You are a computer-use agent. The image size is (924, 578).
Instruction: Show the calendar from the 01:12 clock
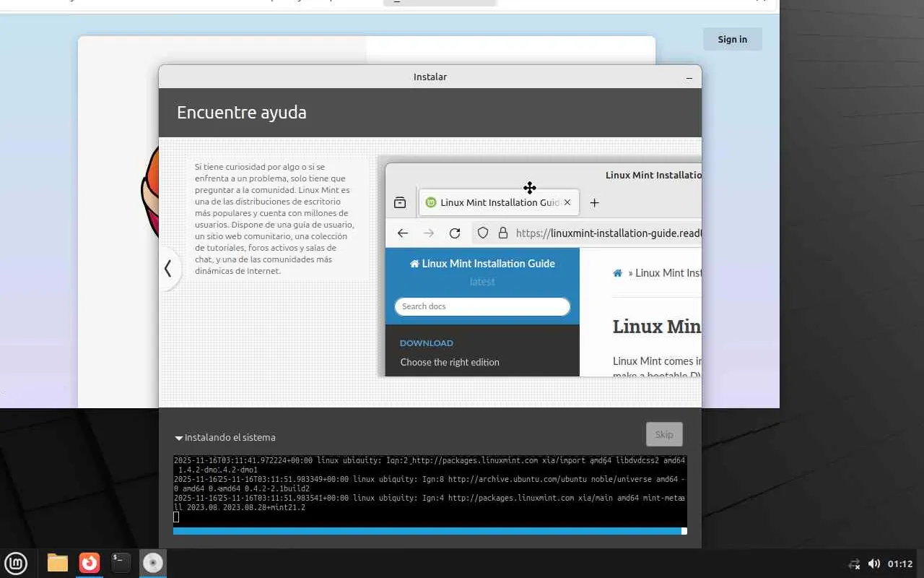[x=900, y=564]
